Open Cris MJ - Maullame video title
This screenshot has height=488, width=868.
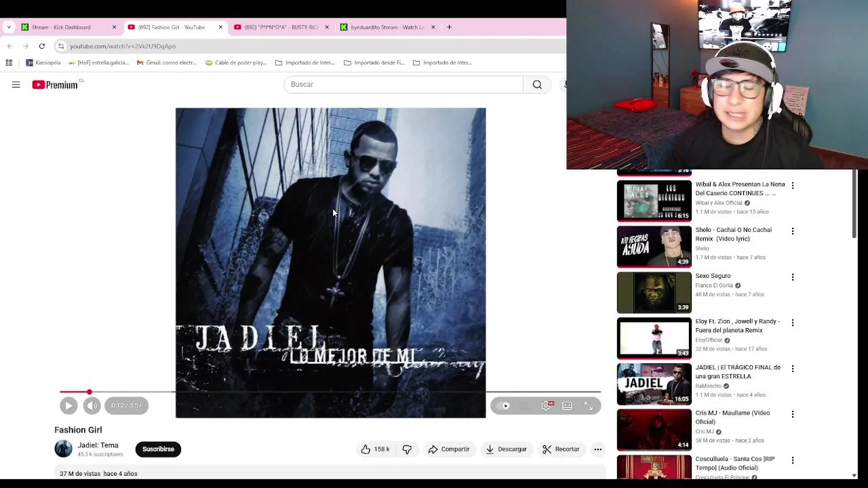[732, 417]
